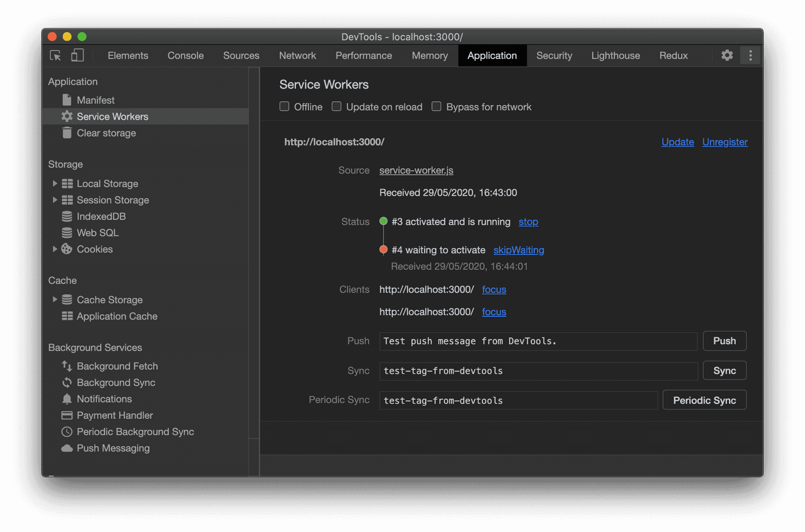
Task: Open Clear storage panel
Action: [106, 133]
